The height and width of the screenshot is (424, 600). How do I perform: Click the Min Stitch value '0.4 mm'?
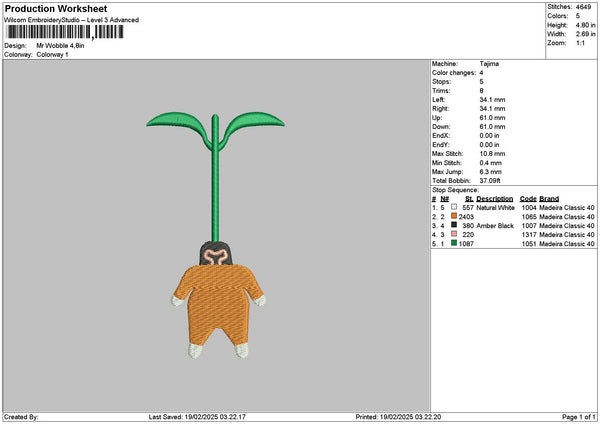click(x=491, y=163)
